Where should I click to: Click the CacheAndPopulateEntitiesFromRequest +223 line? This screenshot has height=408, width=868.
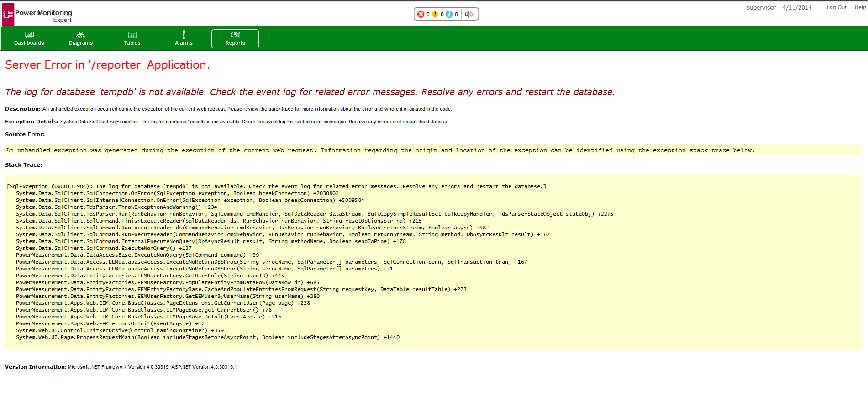point(241,289)
